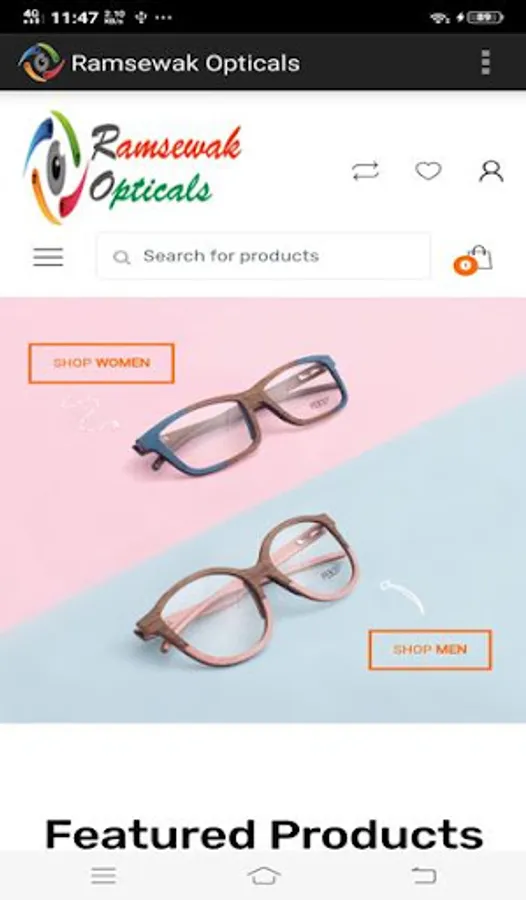Tap the compare arrows icon
The width and height of the screenshot is (526, 900).
tap(365, 171)
